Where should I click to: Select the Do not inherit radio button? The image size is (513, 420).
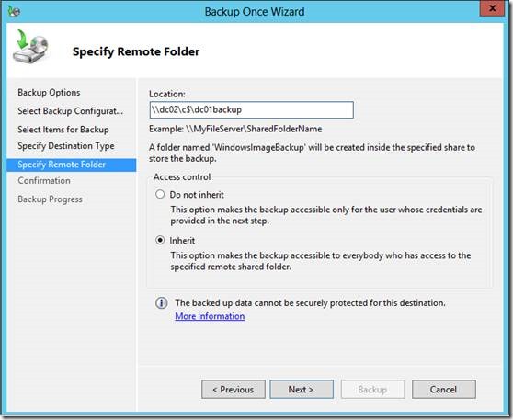coord(160,194)
